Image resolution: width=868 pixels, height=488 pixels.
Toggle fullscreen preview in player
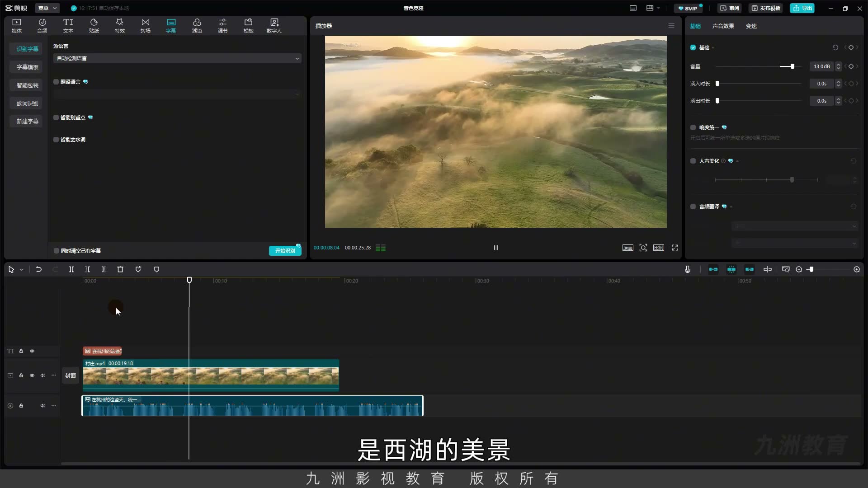click(675, 248)
